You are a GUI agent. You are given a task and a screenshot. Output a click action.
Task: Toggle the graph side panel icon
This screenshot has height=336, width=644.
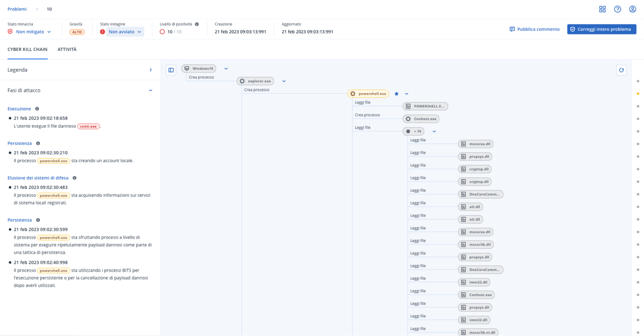171,70
